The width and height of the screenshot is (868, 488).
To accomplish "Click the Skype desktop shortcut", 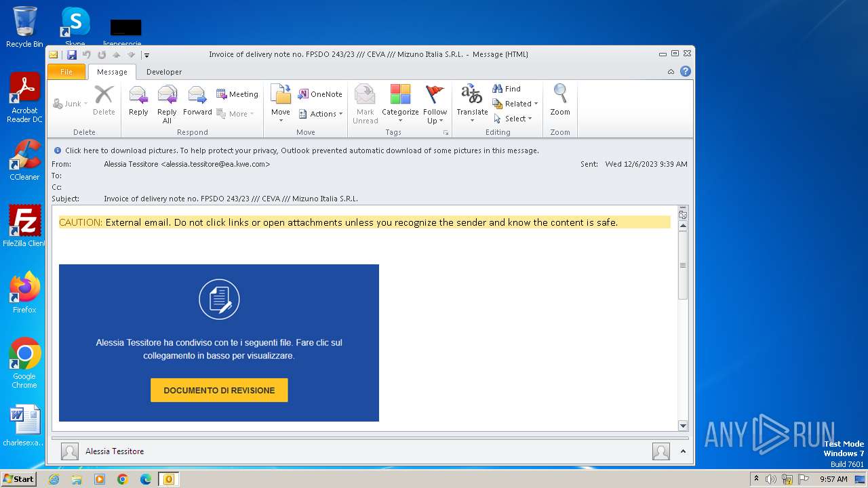I will coord(75,27).
